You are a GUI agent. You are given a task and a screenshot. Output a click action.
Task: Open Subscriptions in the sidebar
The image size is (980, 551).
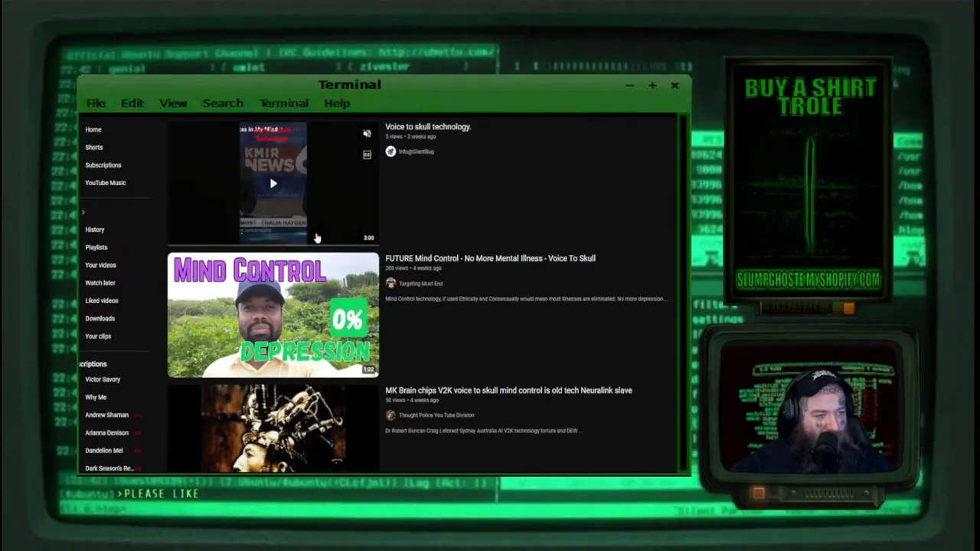tap(103, 165)
